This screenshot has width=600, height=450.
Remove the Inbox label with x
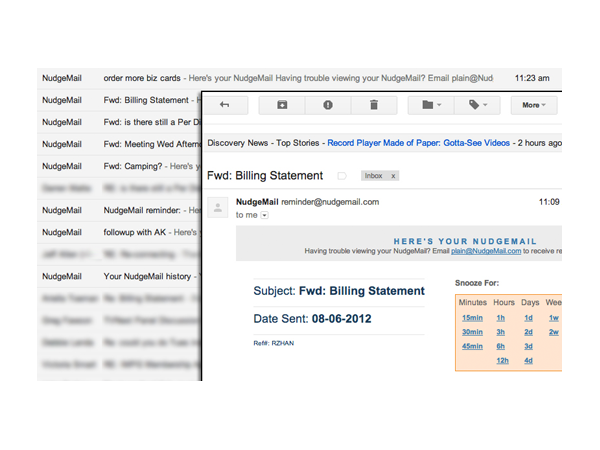click(x=393, y=176)
